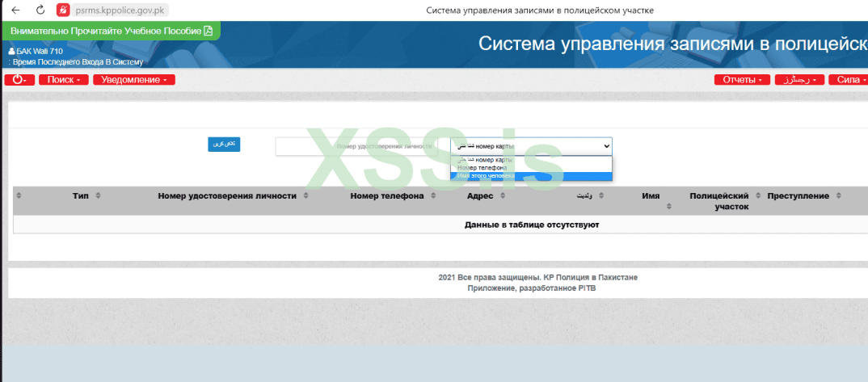This screenshot has width=868, height=382.
Task: Open the Уведомление menu
Action: click(x=134, y=80)
